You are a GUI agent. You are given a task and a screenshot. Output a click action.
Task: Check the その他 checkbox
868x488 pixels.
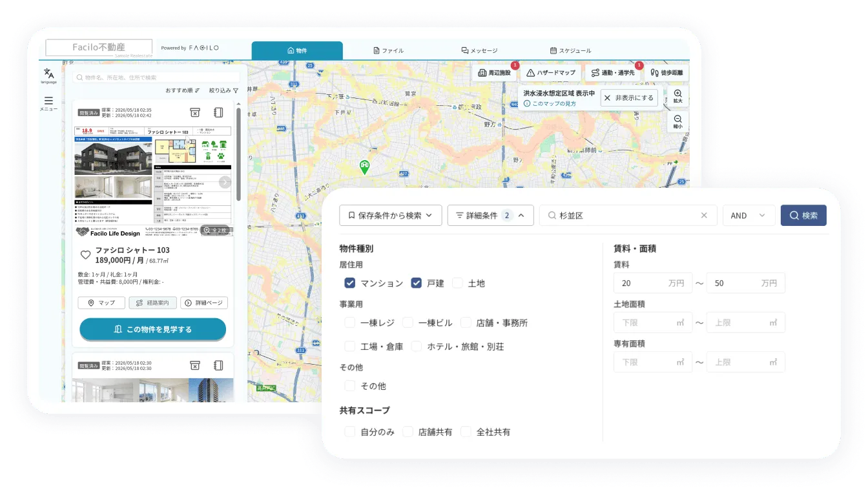(x=350, y=385)
